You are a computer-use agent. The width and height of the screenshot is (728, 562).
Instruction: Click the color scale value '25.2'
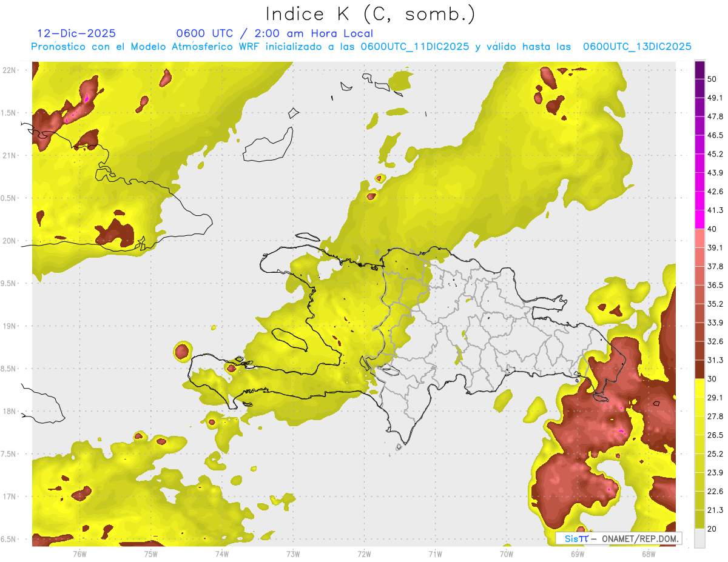(715, 453)
